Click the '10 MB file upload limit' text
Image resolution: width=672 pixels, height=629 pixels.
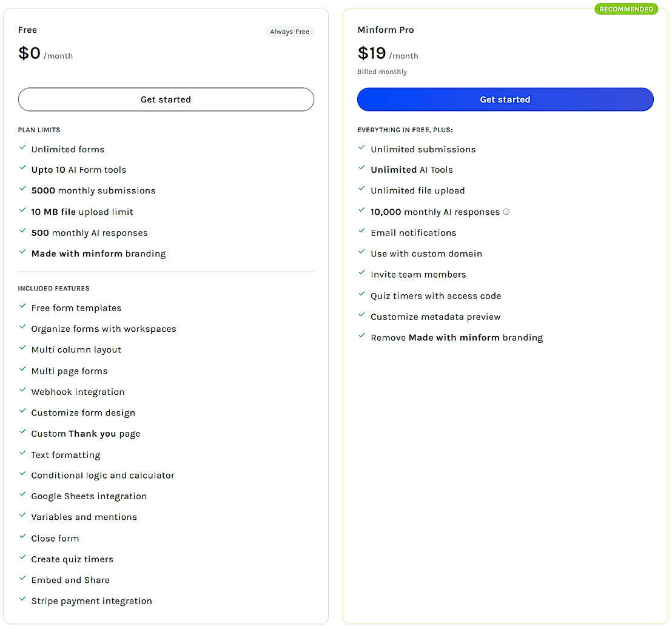coord(82,212)
